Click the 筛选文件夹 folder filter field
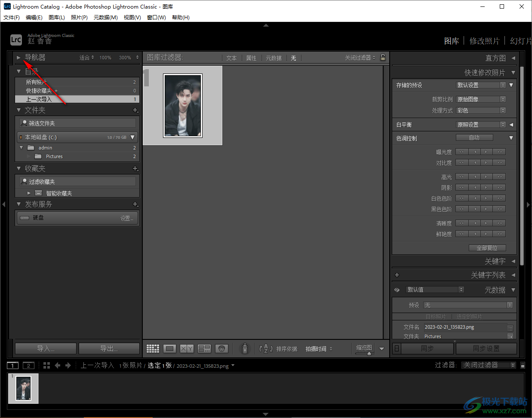Viewport: 532px width, 418px height. coord(78,123)
